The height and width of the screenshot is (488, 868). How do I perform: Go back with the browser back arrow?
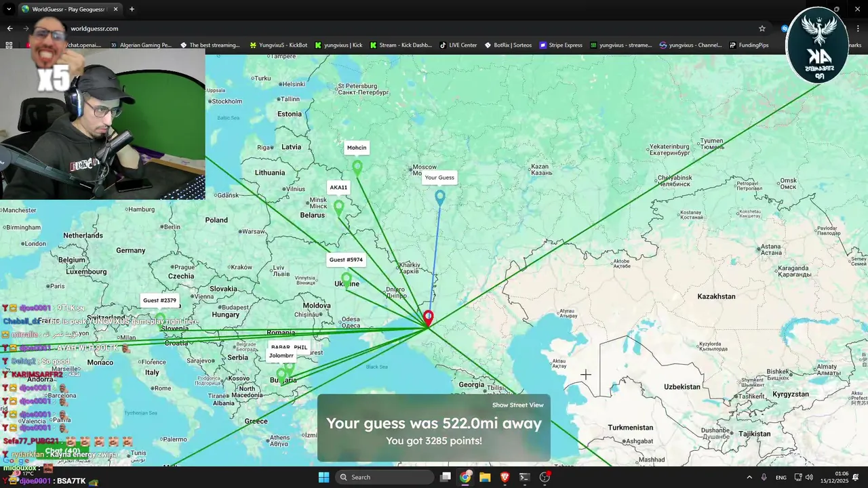click(9, 28)
